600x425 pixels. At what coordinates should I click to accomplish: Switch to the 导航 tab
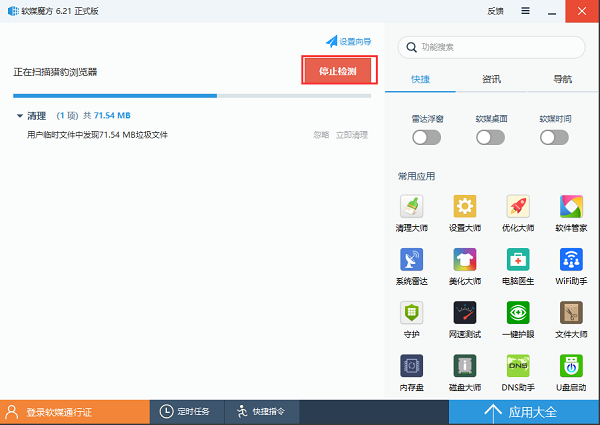click(562, 79)
